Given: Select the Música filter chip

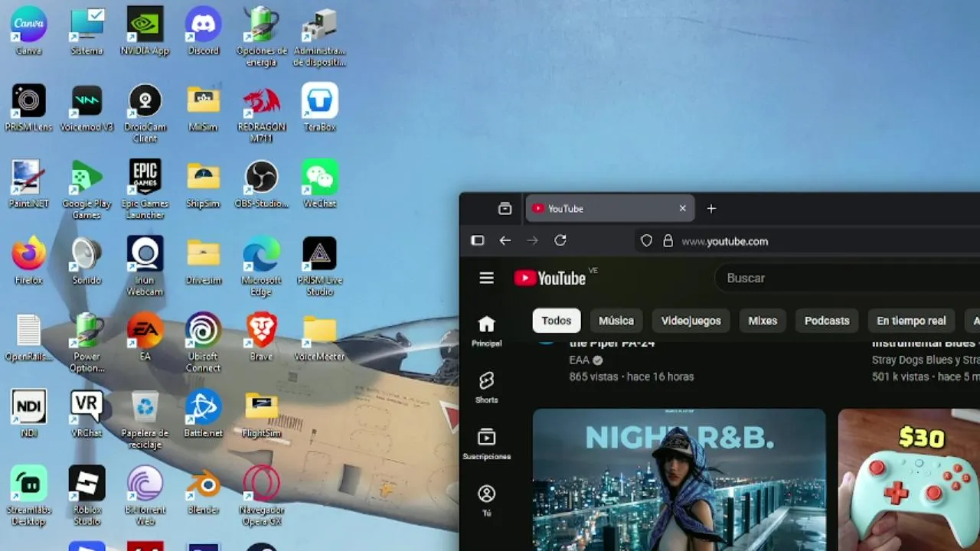Looking at the screenshot, I should (x=616, y=321).
